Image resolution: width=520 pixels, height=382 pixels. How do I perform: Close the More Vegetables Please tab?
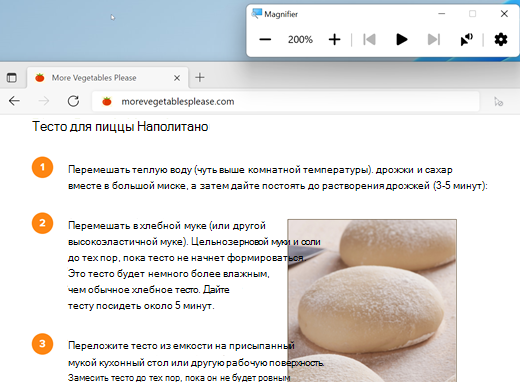pos(177,78)
